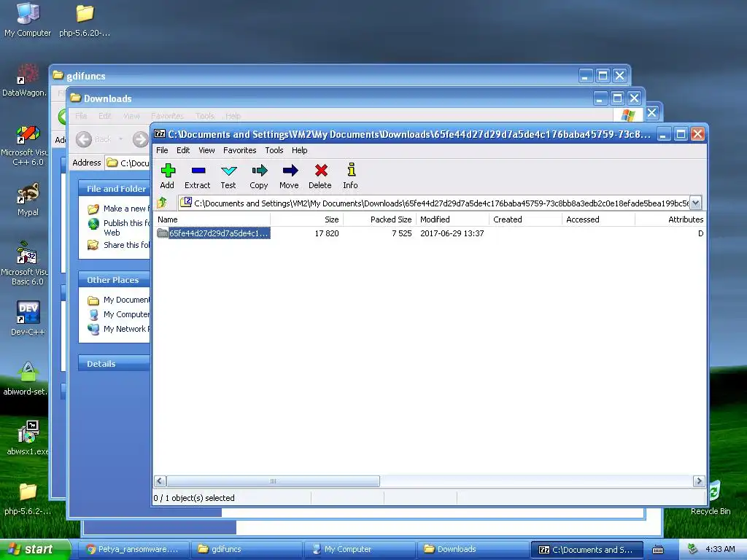Viewport: 747px width, 560px height.
Task: Switch to Downloads taskbar item
Action: [473, 549]
